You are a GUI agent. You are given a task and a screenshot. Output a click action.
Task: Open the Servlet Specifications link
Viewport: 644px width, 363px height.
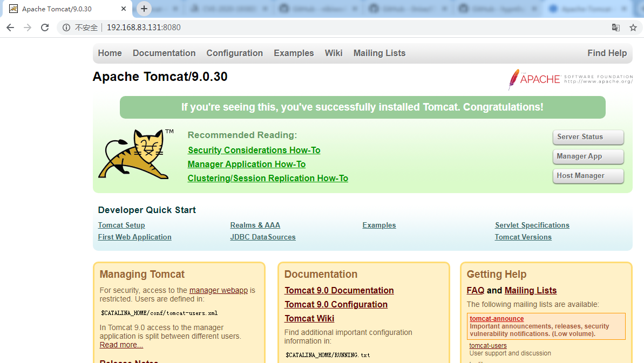[x=532, y=225]
